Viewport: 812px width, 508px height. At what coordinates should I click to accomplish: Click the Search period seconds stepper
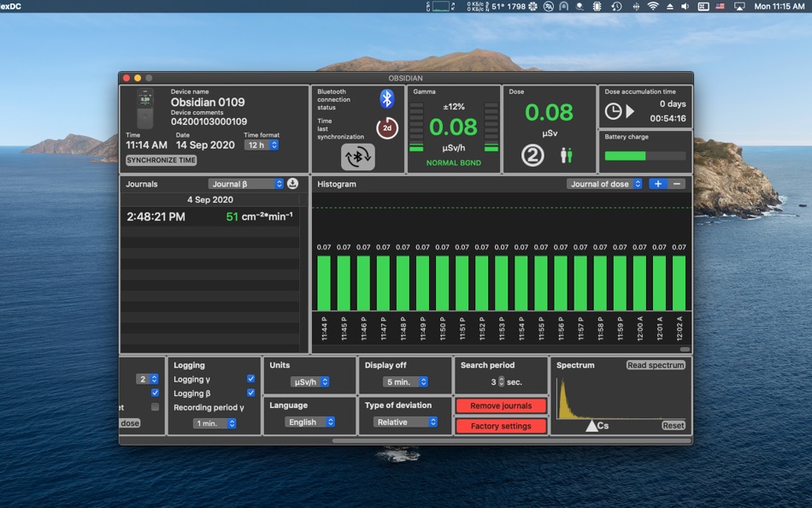click(502, 382)
